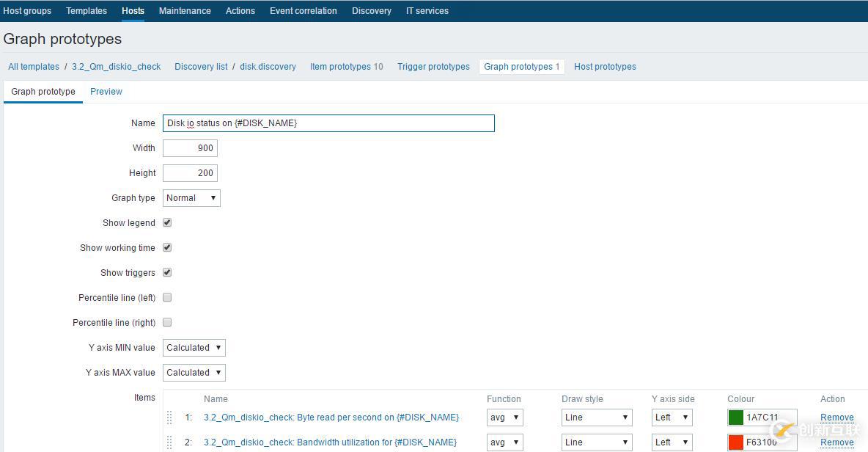Grab the drag handle for item row 1
The width and height of the screenshot is (868, 452).
[x=169, y=418]
